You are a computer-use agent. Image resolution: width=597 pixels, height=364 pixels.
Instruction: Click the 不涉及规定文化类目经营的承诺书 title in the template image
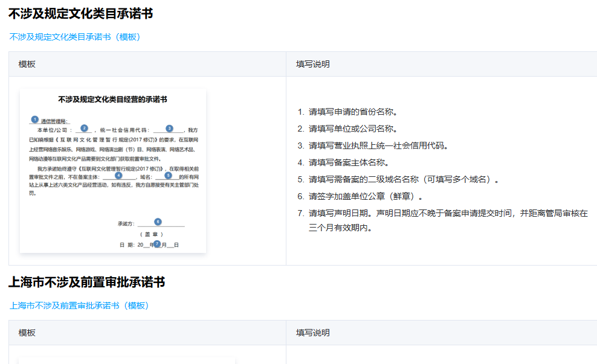point(112,99)
